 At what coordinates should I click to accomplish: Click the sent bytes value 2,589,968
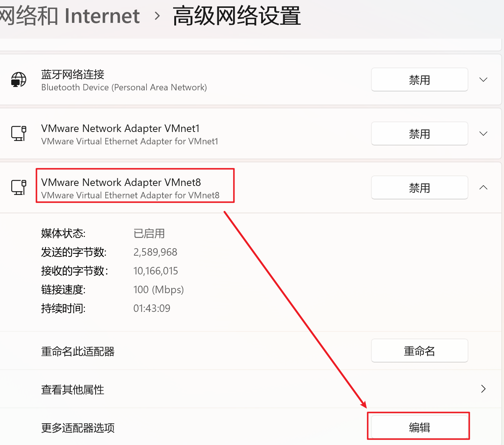(155, 252)
